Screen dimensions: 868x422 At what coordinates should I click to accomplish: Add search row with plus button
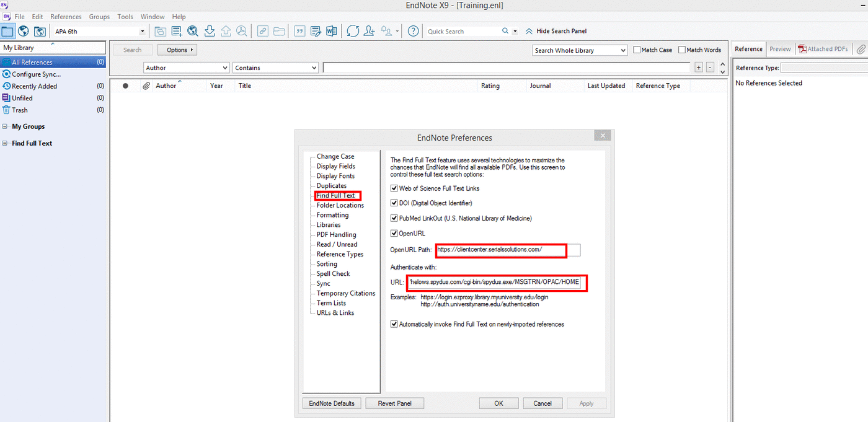point(699,68)
